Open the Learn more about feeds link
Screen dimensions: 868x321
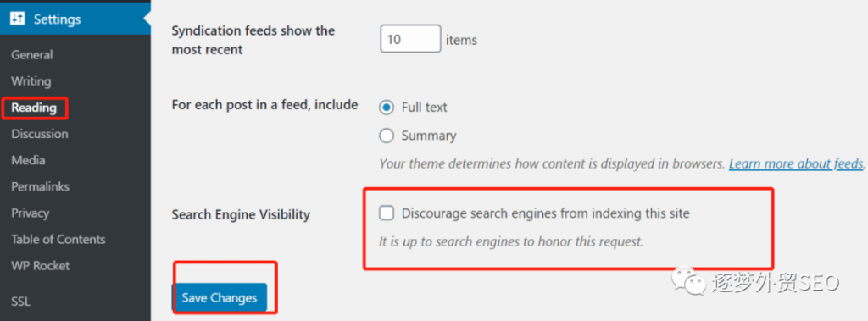click(796, 163)
